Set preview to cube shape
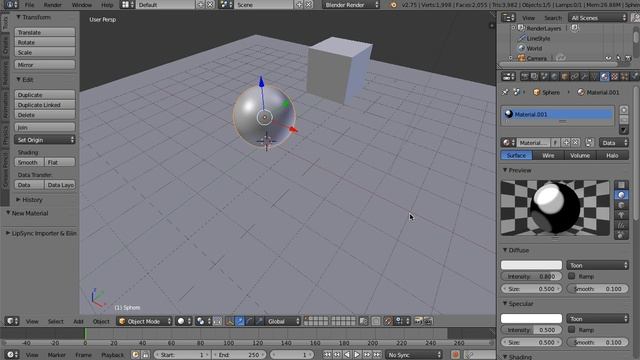Screen dimensions: 640x360 (621, 205)
